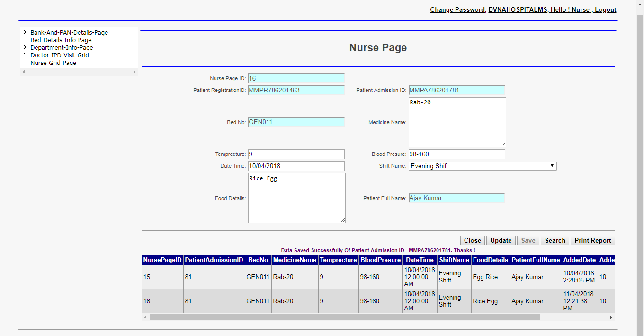Click the Egg Rice food details cell
The width and height of the screenshot is (644, 336).
(x=491, y=277)
